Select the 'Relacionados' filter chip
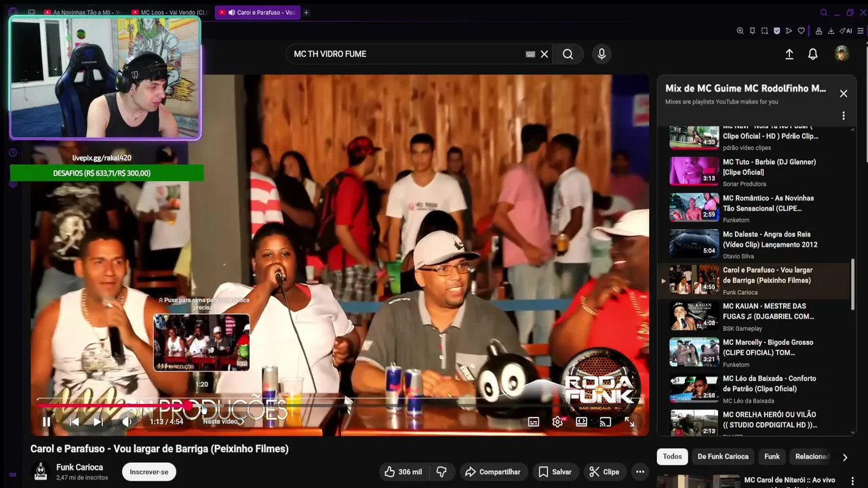This screenshot has height=488, width=868. pos(812,457)
